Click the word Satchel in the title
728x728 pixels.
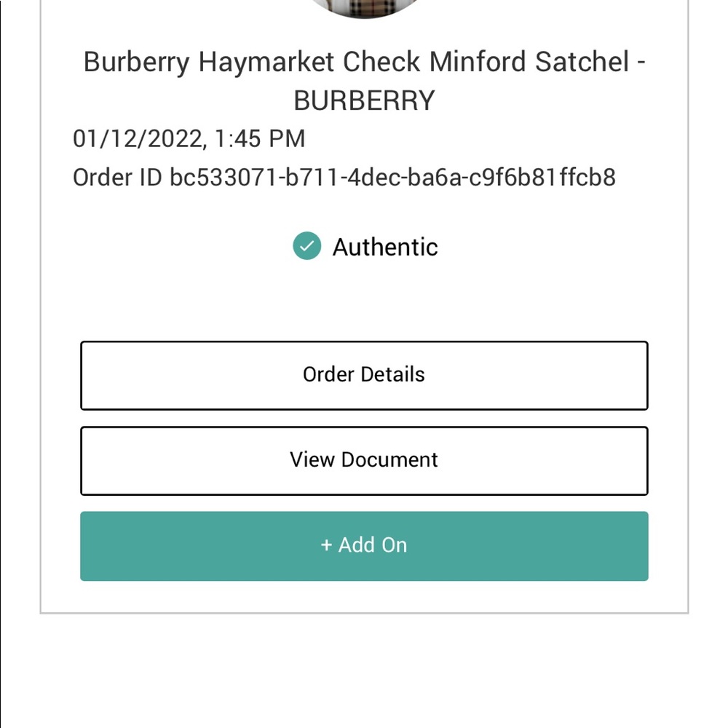582,62
